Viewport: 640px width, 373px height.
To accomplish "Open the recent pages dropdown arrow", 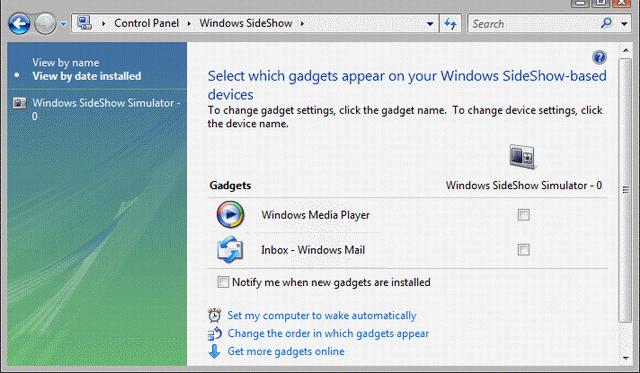I will (x=63, y=24).
